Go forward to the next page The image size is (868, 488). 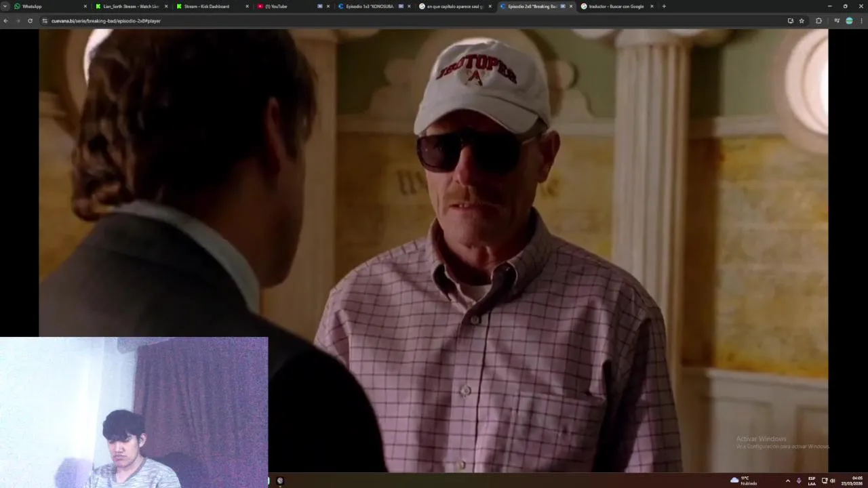click(x=18, y=21)
